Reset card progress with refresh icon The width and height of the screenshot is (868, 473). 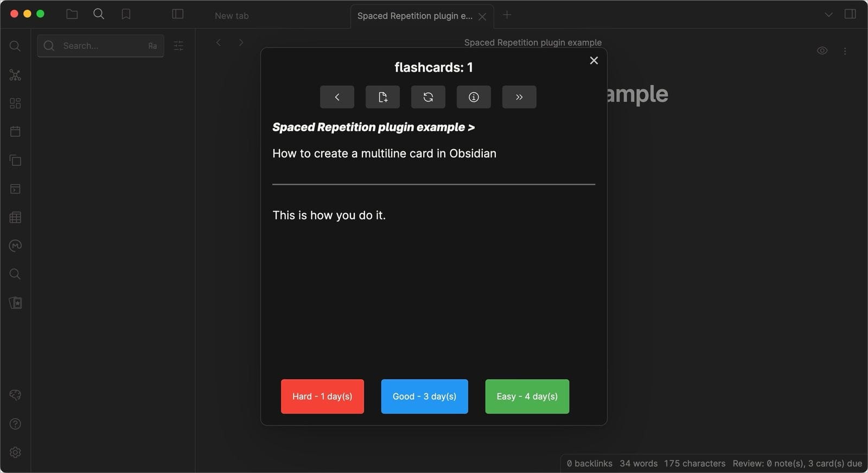tap(428, 97)
